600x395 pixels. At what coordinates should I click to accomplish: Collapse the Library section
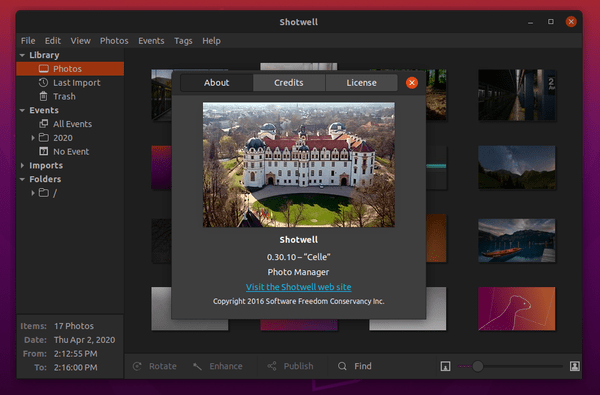[x=22, y=55]
